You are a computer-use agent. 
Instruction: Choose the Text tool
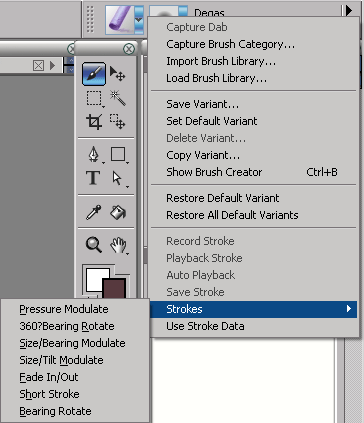[x=93, y=178]
